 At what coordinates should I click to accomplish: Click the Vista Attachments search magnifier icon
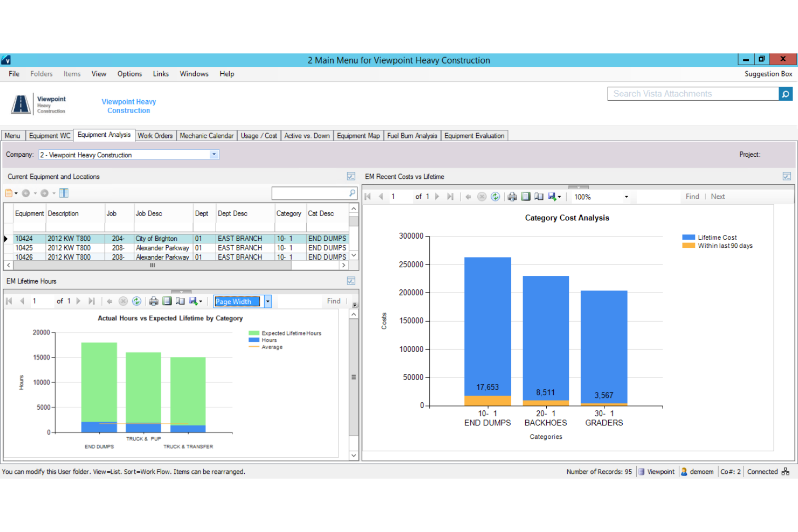(786, 94)
